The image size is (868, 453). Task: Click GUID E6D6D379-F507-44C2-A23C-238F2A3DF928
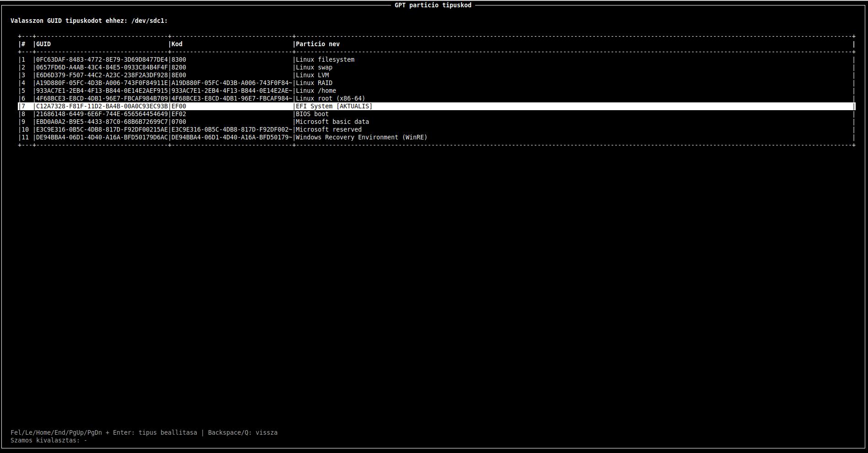(102, 75)
